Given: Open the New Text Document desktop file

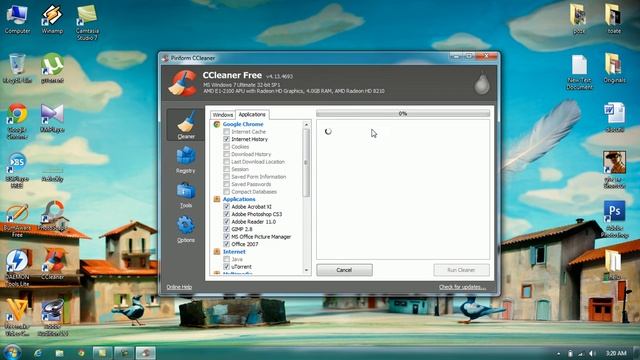Looking at the screenshot, I should click(579, 72).
